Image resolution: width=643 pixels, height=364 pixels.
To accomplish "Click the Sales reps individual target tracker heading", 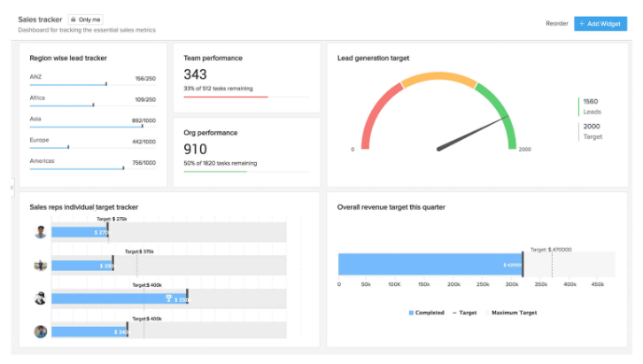I will pos(83,207).
